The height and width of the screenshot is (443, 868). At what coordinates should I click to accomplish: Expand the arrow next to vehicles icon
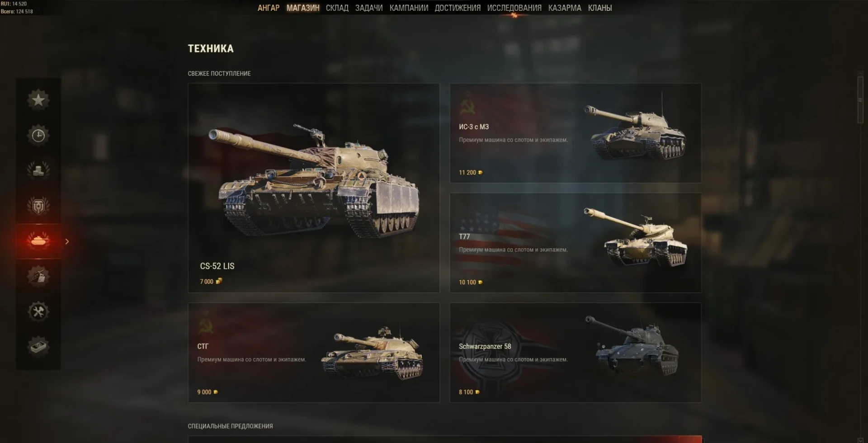[67, 241]
